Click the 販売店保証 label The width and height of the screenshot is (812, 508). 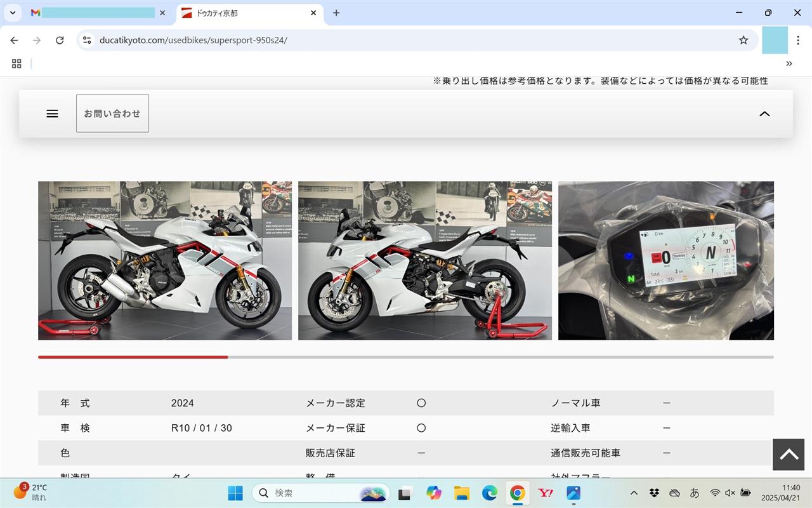(331, 453)
